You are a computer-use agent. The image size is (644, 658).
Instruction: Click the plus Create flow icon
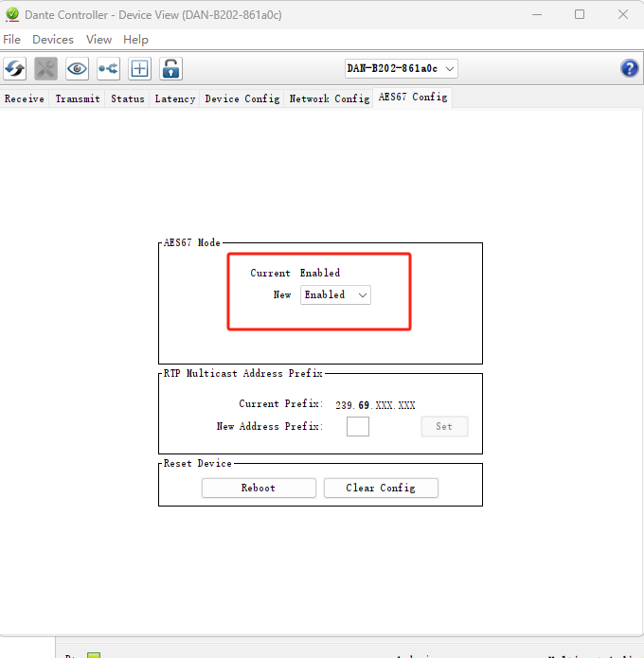[x=139, y=68]
